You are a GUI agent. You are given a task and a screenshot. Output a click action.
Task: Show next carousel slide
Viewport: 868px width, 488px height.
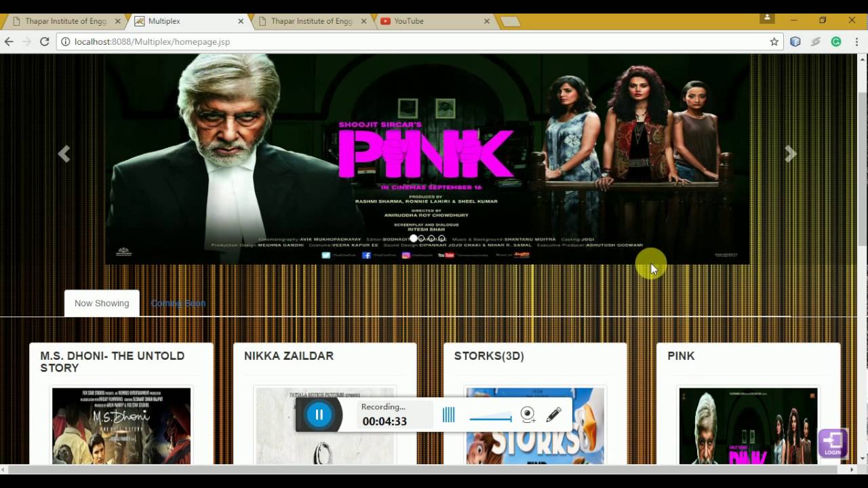[x=790, y=155]
